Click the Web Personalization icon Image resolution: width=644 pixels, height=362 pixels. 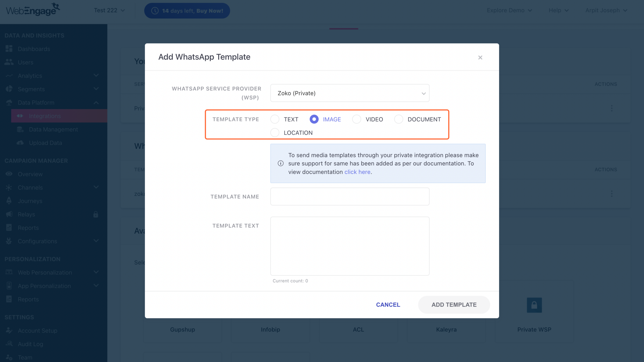coord(9,272)
